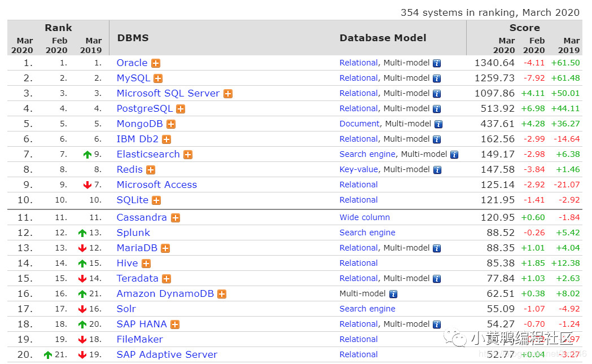Click the Search engine link for Splunk
Image resolution: width=592 pixels, height=364 pixels.
pos(367,233)
